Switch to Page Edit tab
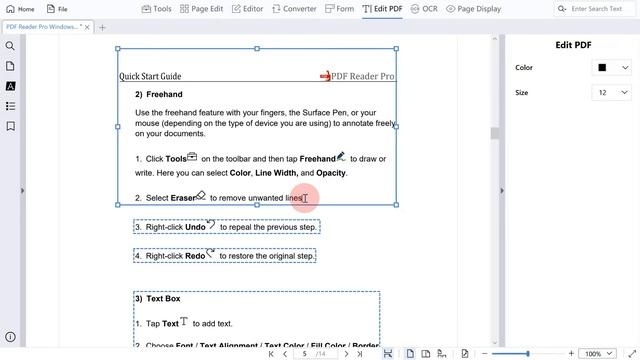 pos(202,9)
